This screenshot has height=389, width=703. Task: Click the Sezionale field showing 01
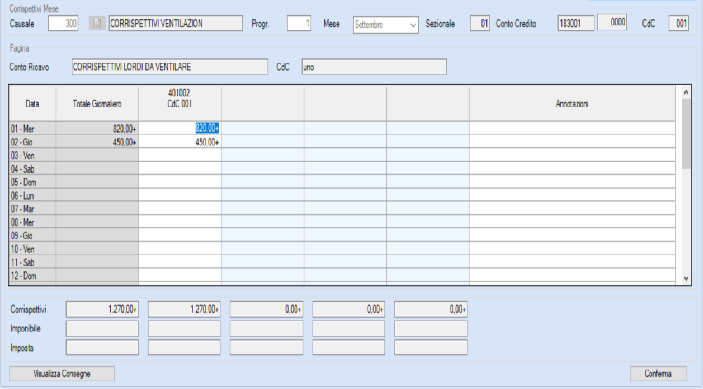click(x=480, y=23)
